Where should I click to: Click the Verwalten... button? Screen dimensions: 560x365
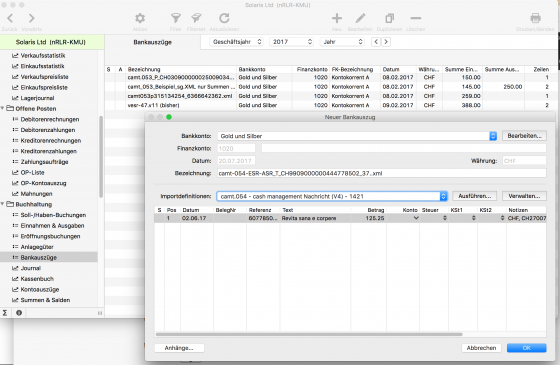[x=524, y=196]
